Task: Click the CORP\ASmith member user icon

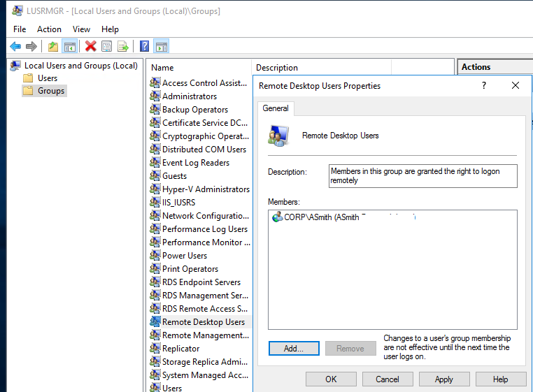Action: pyautogui.click(x=278, y=217)
